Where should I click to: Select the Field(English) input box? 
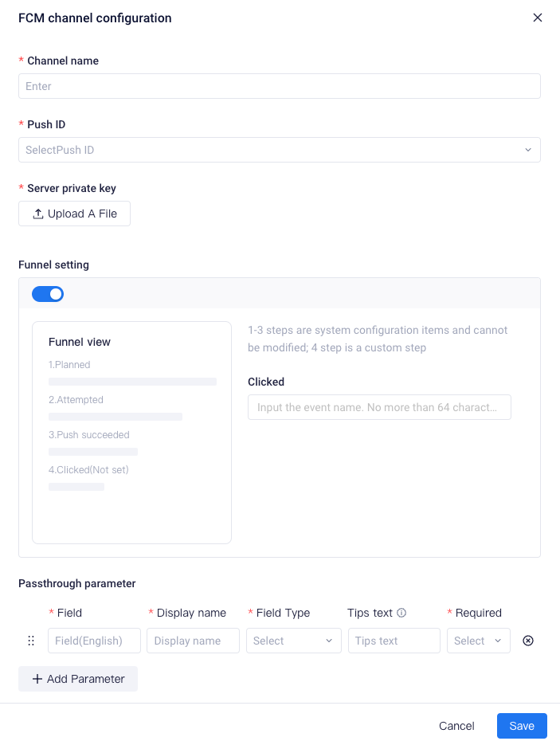click(x=94, y=640)
